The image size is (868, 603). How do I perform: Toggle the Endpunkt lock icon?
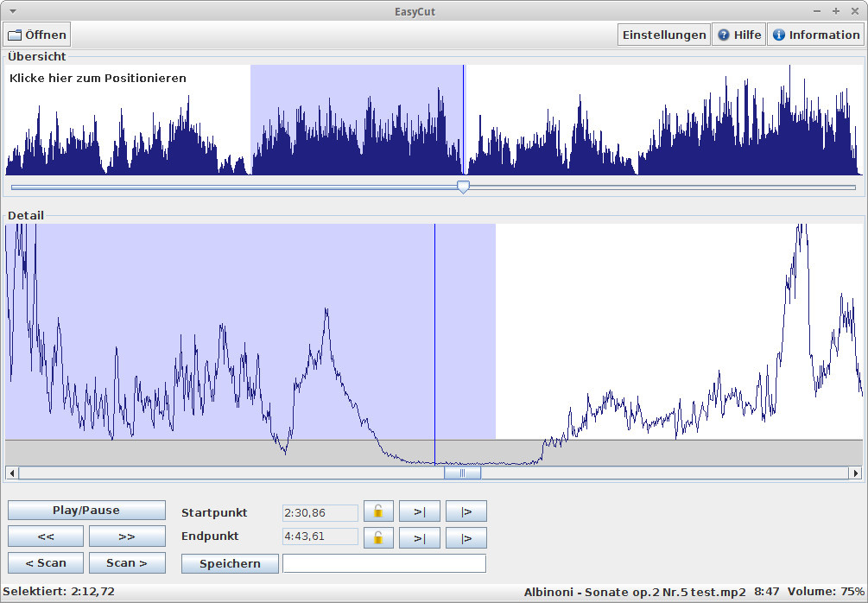tap(378, 538)
